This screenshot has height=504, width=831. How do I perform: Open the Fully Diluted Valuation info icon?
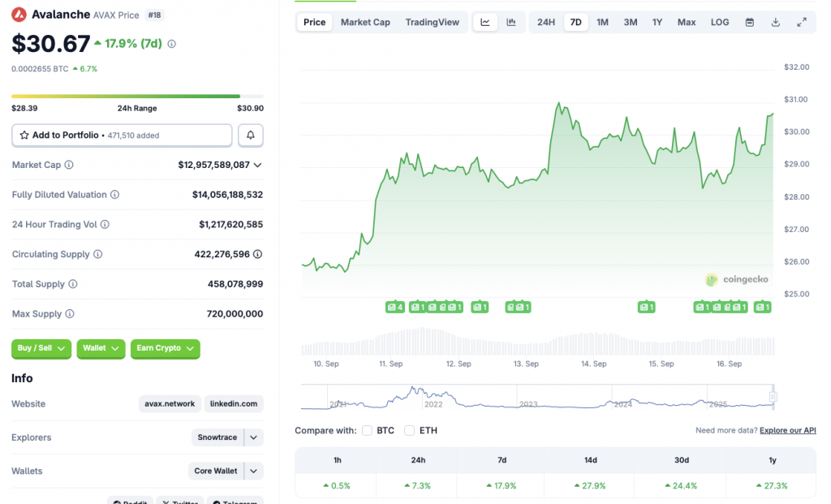114,195
